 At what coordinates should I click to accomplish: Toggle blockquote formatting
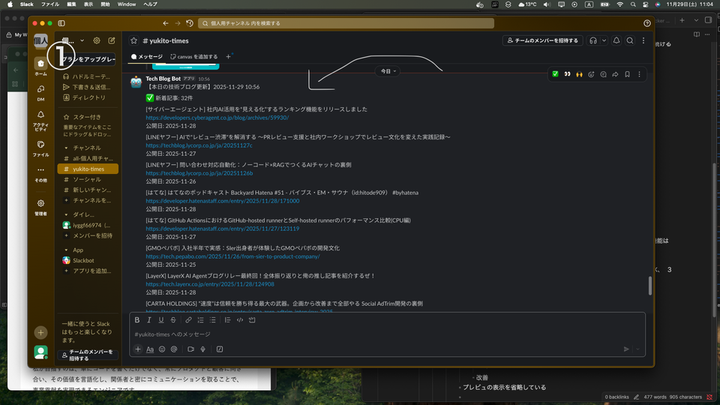227,320
